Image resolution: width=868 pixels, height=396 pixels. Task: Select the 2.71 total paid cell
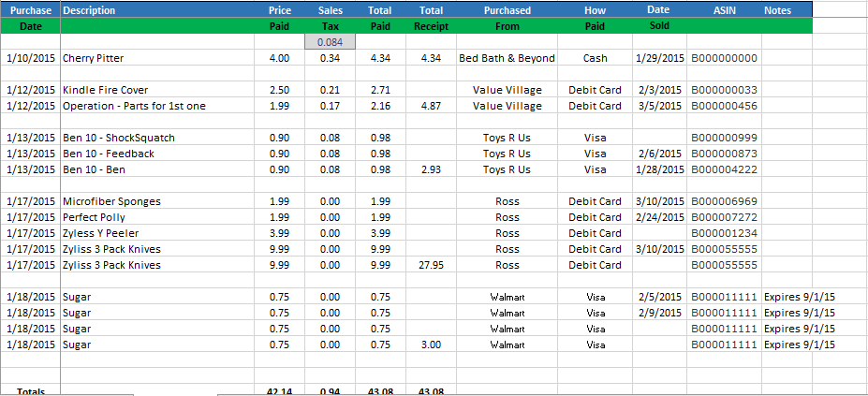pos(380,90)
